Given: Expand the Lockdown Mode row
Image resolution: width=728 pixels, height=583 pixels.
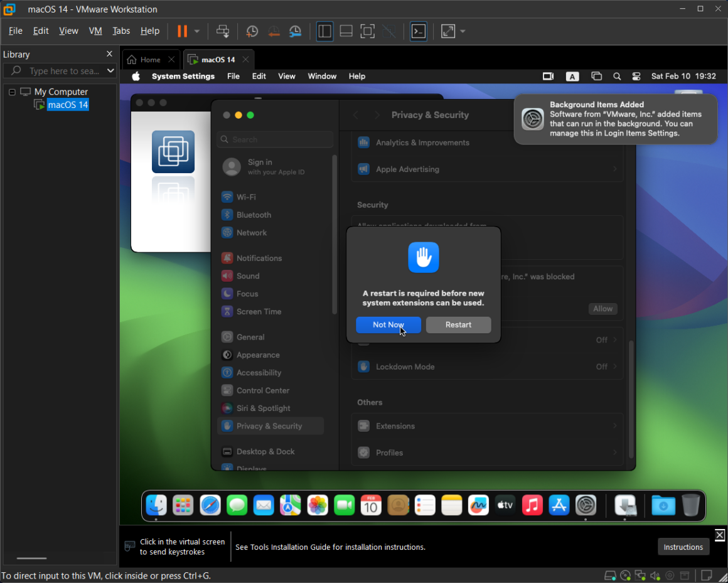Looking at the screenshot, I should tap(487, 366).
